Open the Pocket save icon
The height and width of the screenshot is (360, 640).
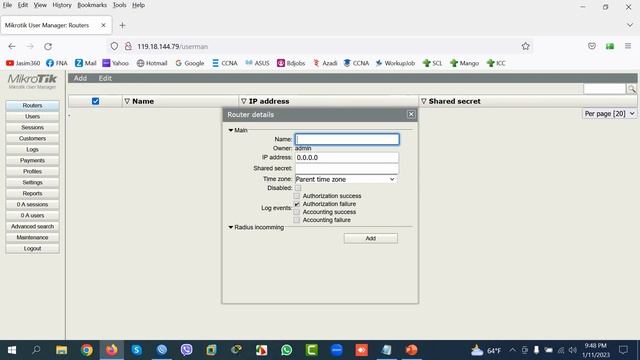tap(592, 47)
